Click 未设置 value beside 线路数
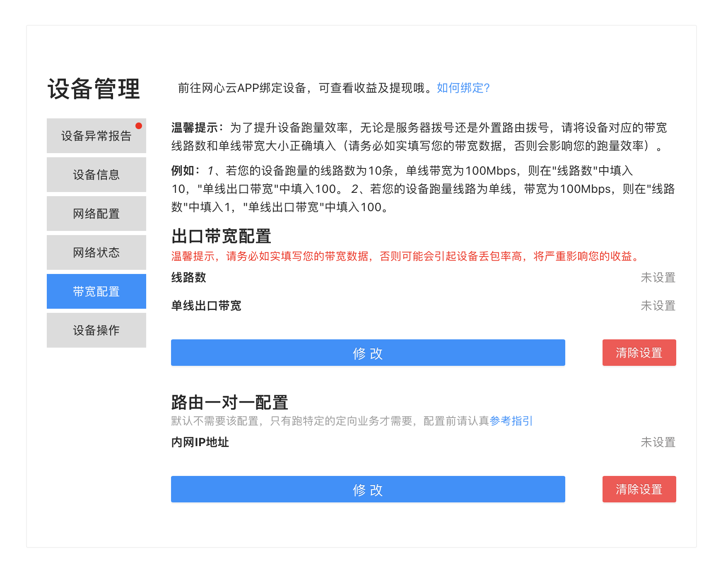This screenshot has width=728, height=562. click(658, 277)
